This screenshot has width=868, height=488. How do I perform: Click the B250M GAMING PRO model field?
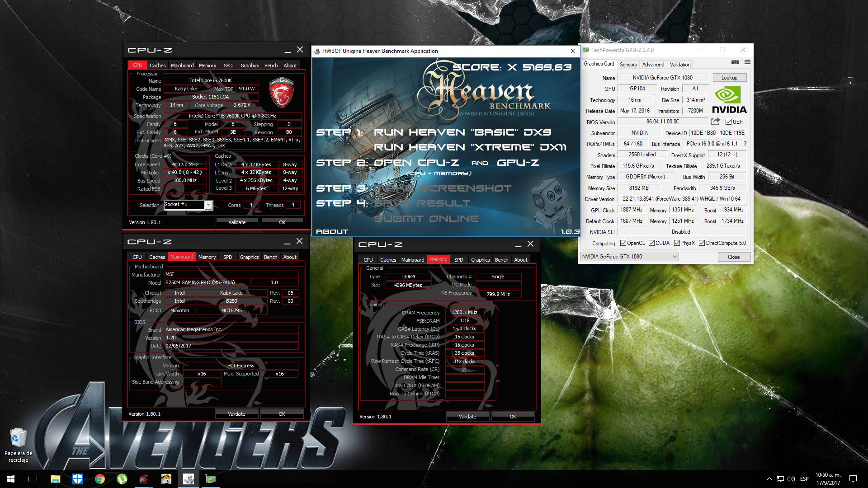click(x=207, y=282)
